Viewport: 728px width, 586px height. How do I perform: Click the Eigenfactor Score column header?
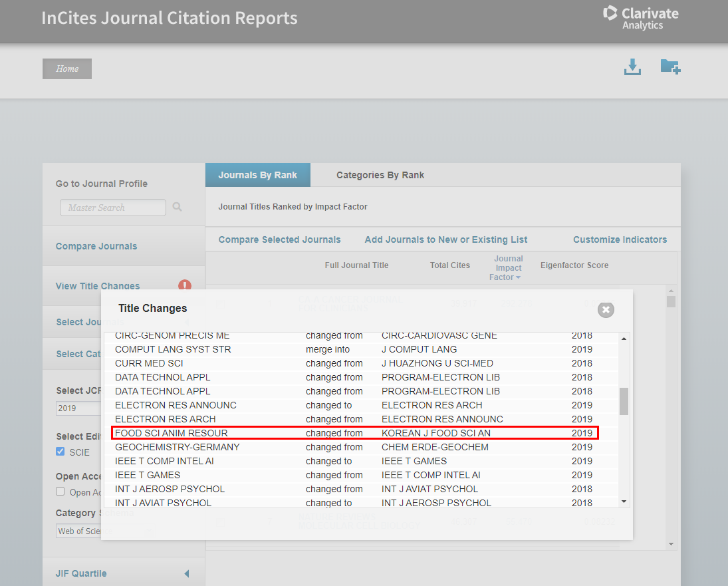pyautogui.click(x=574, y=265)
